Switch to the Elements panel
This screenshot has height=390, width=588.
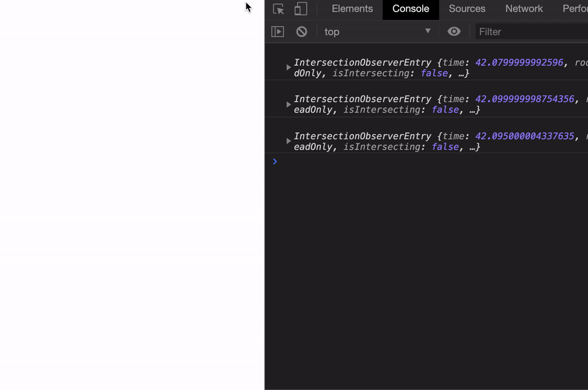point(352,9)
